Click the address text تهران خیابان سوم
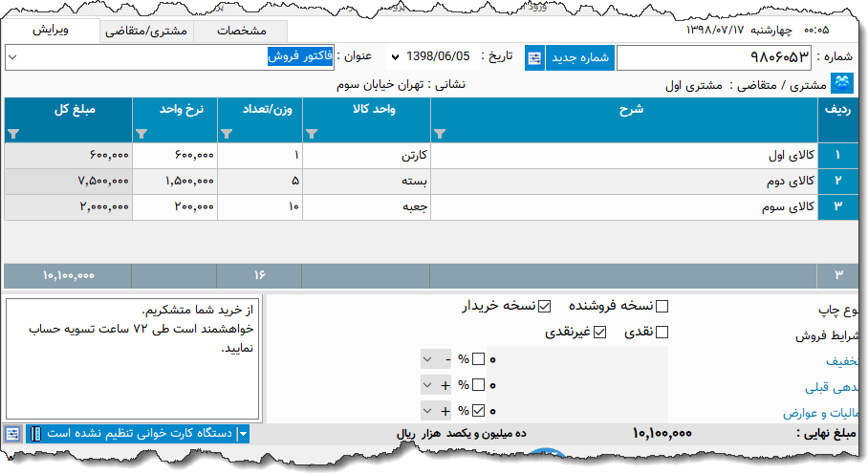Screen dimensions: 868x474 click(x=380, y=85)
